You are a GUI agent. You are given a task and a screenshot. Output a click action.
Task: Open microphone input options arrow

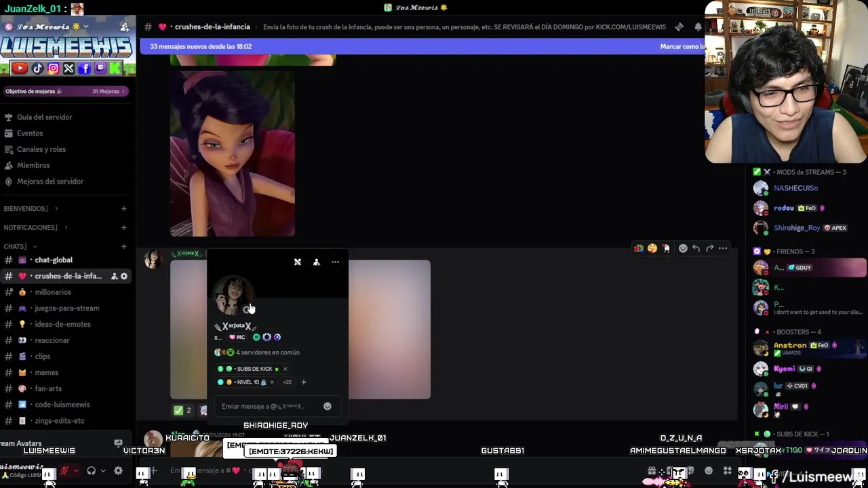(x=75, y=470)
